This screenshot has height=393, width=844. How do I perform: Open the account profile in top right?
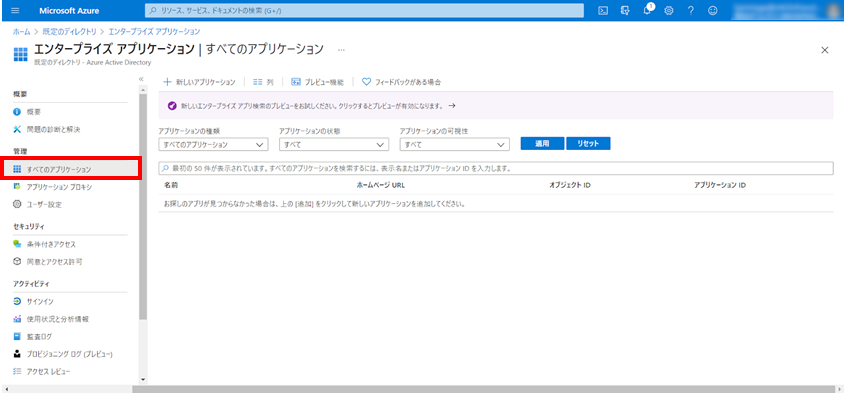(x=786, y=11)
